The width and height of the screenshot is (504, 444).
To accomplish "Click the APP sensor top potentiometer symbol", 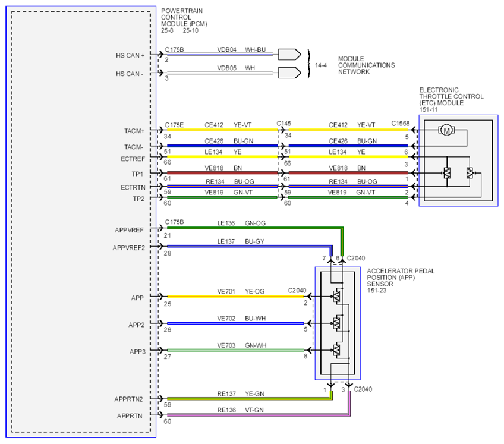I will tap(336, 296).
